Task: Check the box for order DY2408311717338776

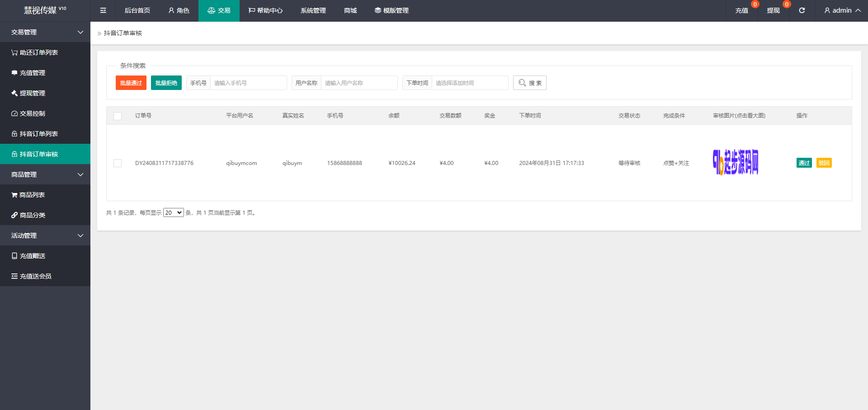Action: (118, 163)
